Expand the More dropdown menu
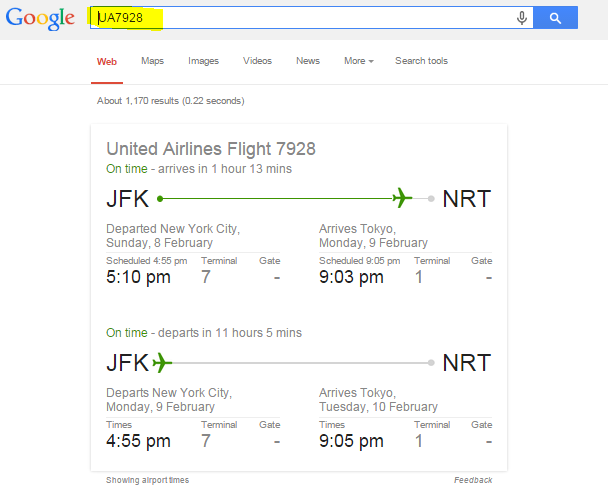The height and width of the screenshot is (493, 608). click(x=358, y=61)
